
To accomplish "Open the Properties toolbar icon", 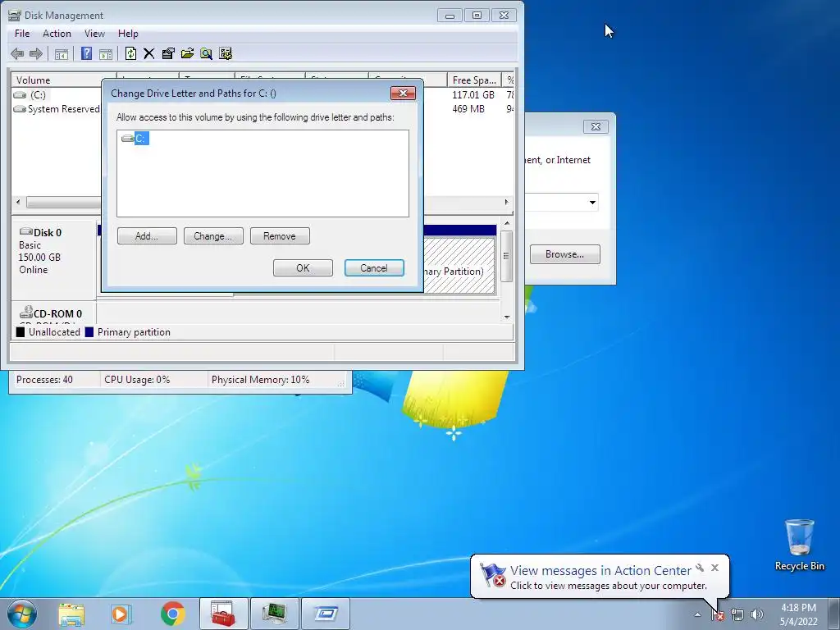I will click(168, 53).
